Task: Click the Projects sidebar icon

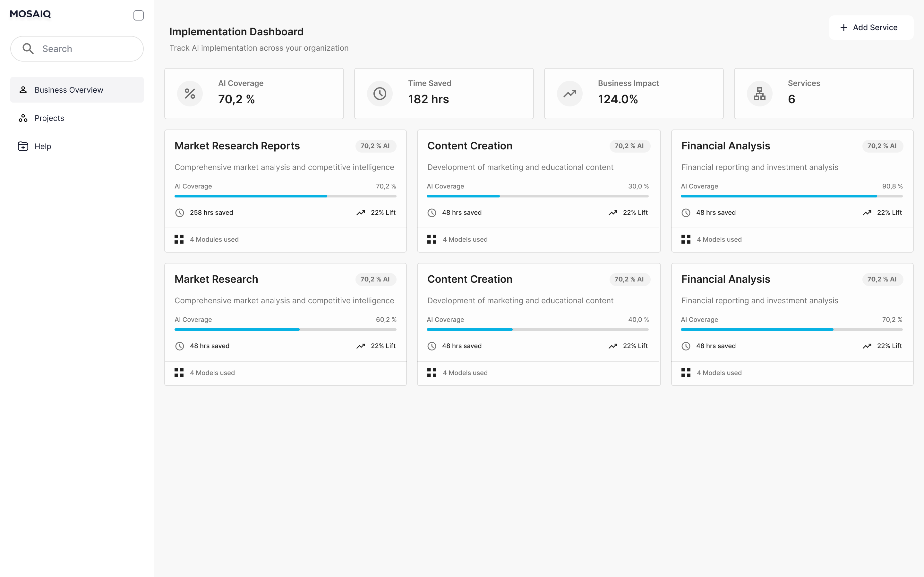Action: (x=23, y=118)
